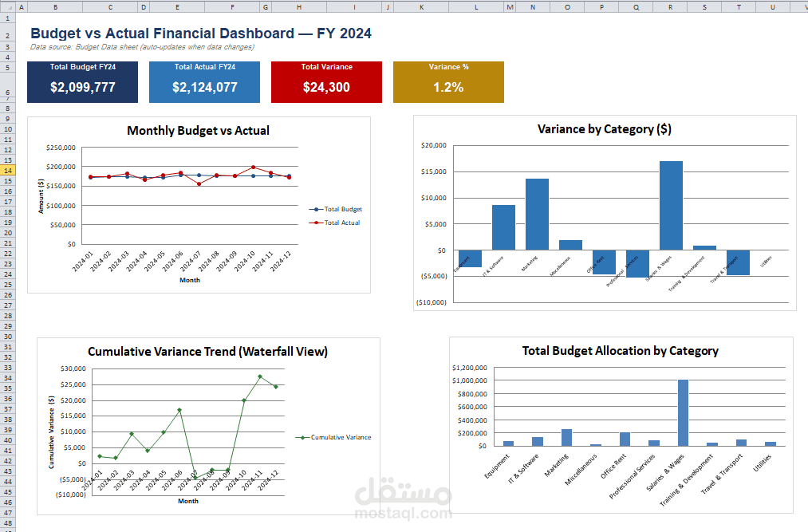The image size is (808, 532).
Task: Click the blue Total Actual FY24 card
Action: point(204,82)
